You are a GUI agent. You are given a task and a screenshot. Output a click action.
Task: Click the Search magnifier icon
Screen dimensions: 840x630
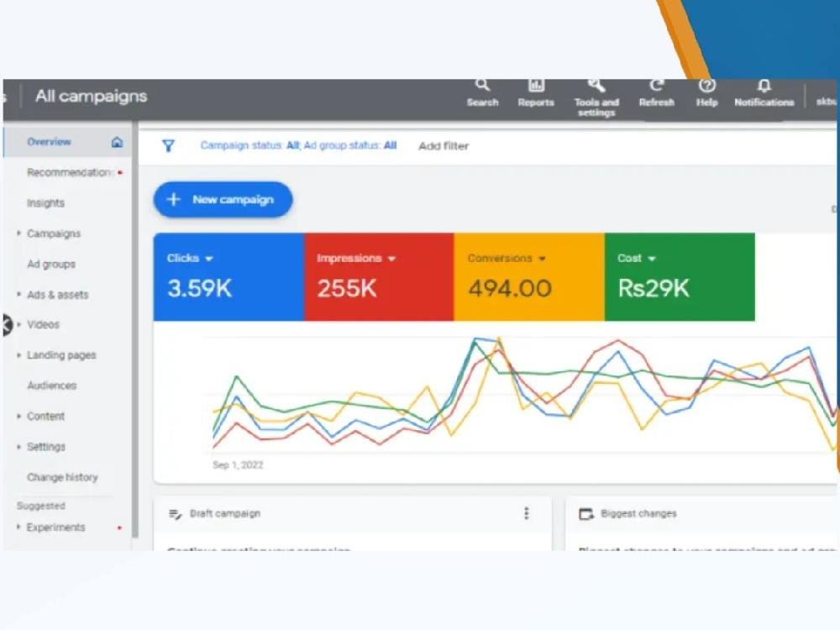click(482, 86)
